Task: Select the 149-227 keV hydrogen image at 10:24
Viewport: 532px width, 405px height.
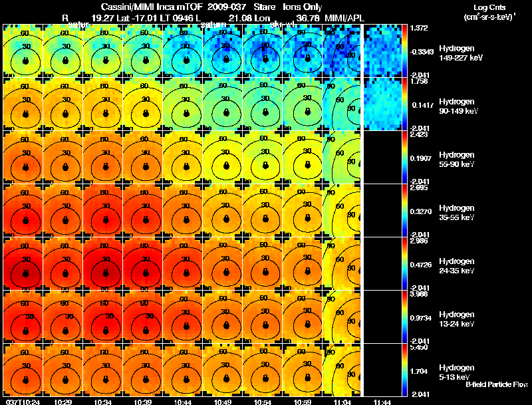Action: (x=23, y=51)
